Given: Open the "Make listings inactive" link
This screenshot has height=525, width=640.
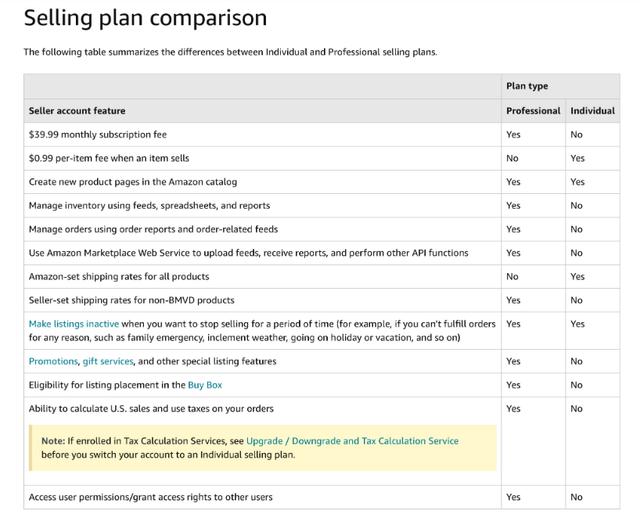Looking at the screenshot, I should pyautogui.click(x=74, y=324).
